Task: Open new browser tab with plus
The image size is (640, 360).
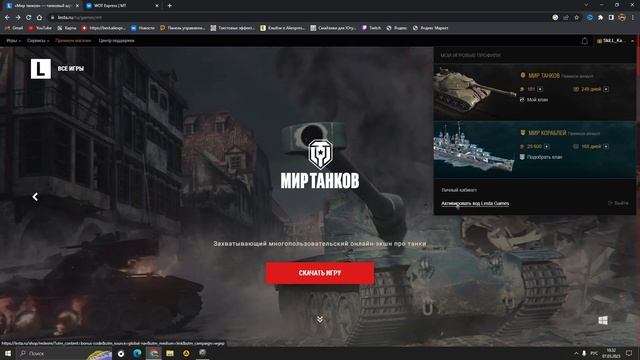Action: coord(169,6)
